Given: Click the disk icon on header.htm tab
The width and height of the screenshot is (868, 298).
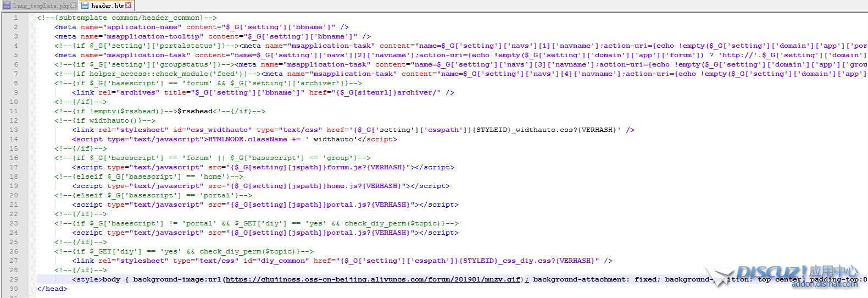Looking at the screenshot, I should [x=85, y=5].
